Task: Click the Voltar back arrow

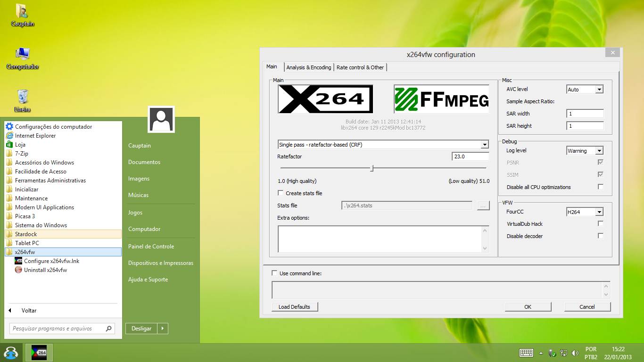Action: tap(10, 311)
